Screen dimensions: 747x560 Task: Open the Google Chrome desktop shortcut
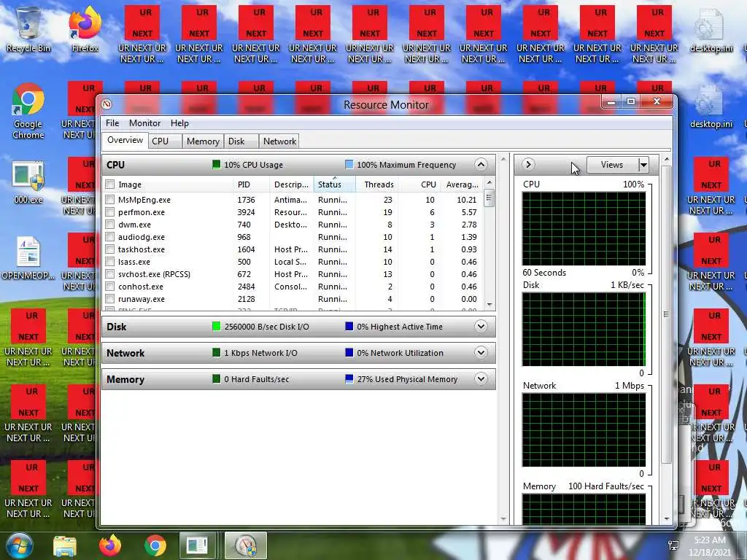[28, 112]
